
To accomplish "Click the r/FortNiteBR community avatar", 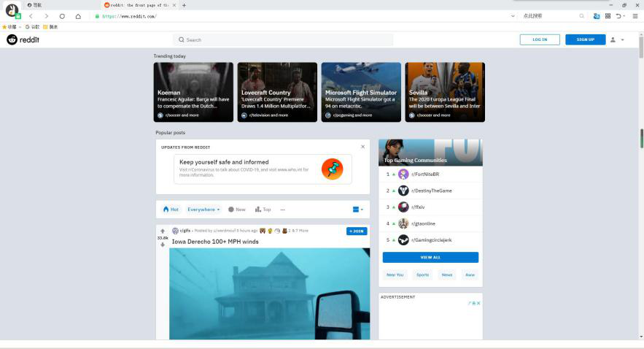I will click(x=403, y=174).
